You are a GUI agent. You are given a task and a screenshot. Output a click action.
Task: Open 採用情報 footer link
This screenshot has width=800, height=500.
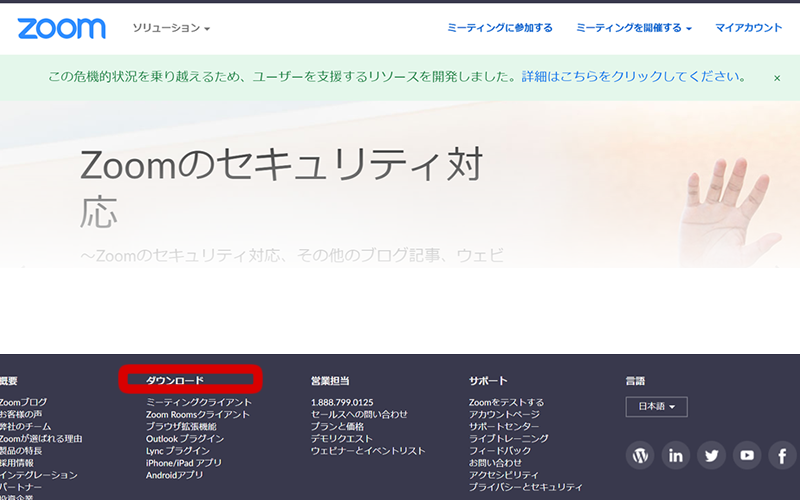17,463
